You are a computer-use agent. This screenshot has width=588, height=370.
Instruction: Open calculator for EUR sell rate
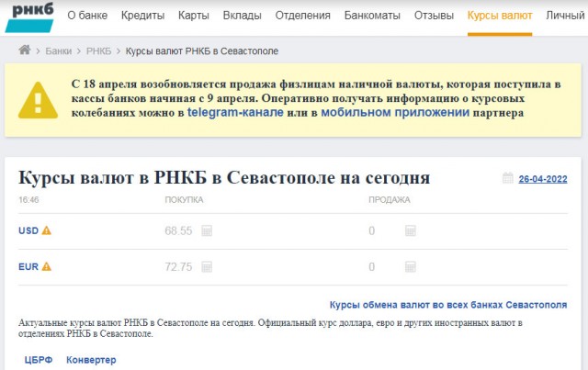411,267
